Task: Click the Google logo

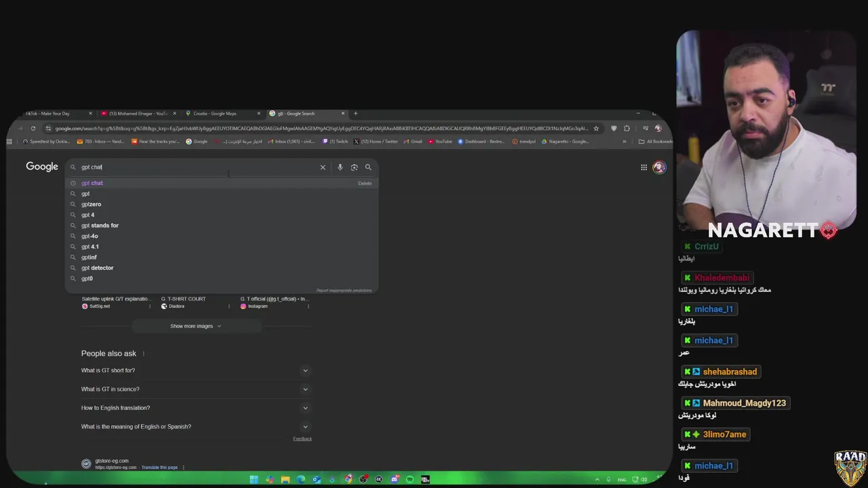Action: click(x=42, y=167)
